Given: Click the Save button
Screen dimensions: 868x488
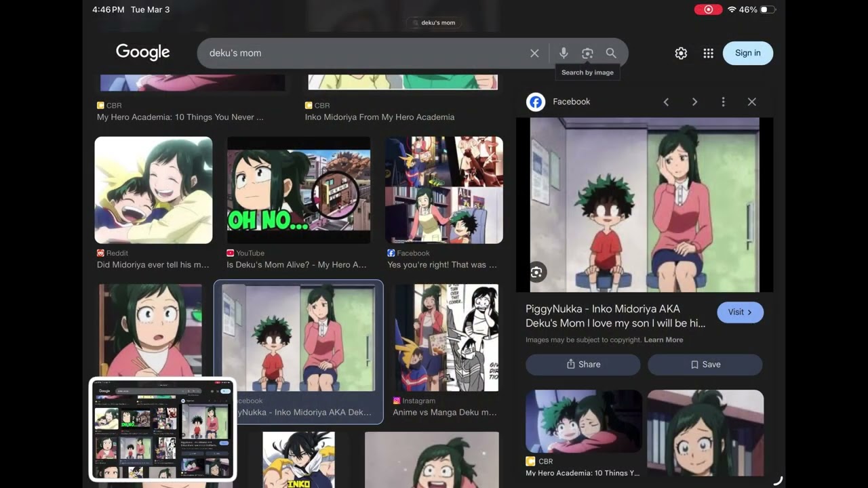Looking at the screenshot, I should tap(705, 364).
